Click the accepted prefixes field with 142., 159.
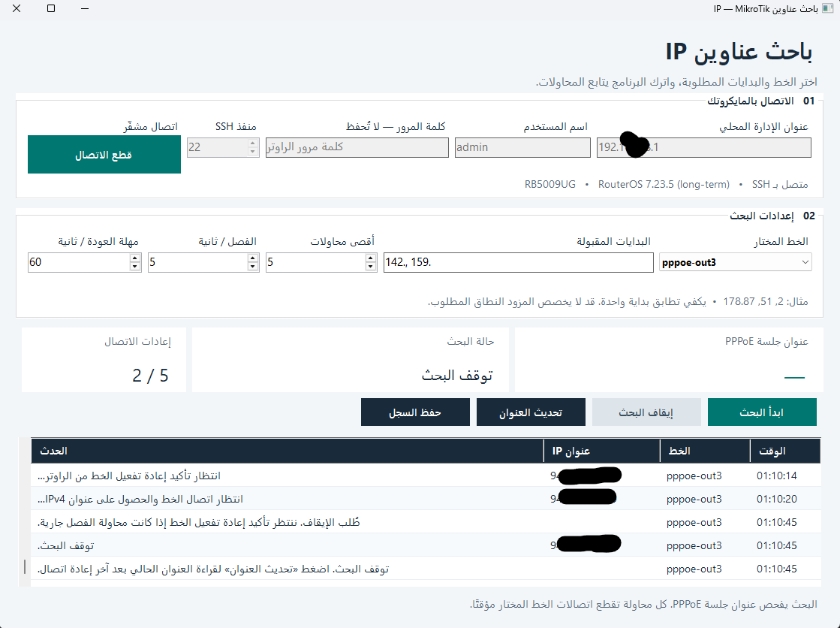840x628 pixels. coord(518,262)
